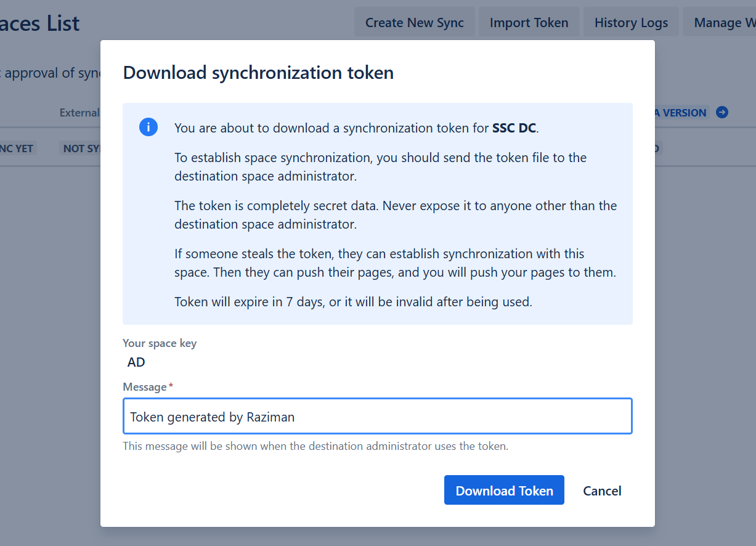The height and width of the screenshot is (546, 756).
Task: Click the arrow icon beside VERSION badge
Action: pos(722,112)
